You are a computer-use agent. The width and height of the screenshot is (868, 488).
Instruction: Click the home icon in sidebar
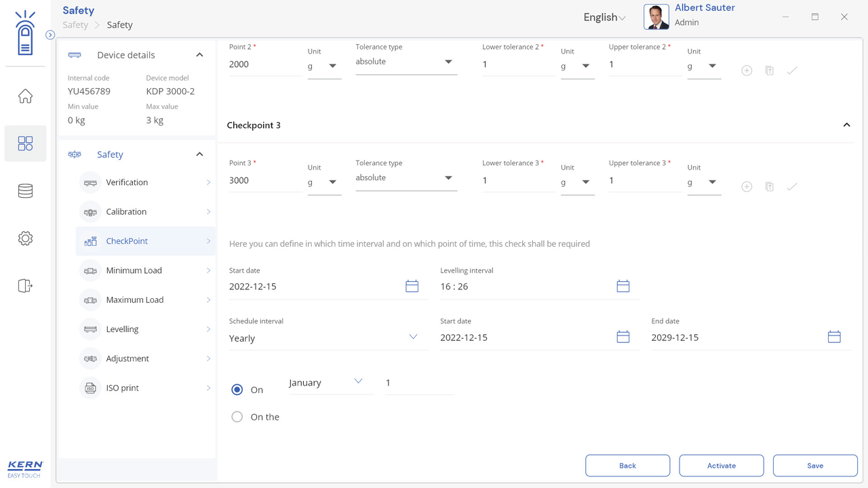25,96
